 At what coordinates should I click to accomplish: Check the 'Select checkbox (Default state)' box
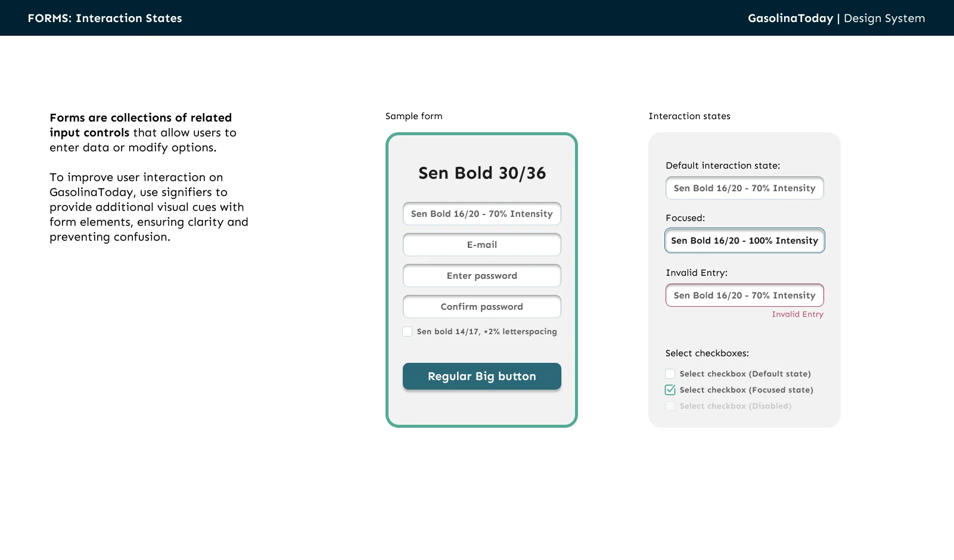pyautogui.click(x=670, y=374)
